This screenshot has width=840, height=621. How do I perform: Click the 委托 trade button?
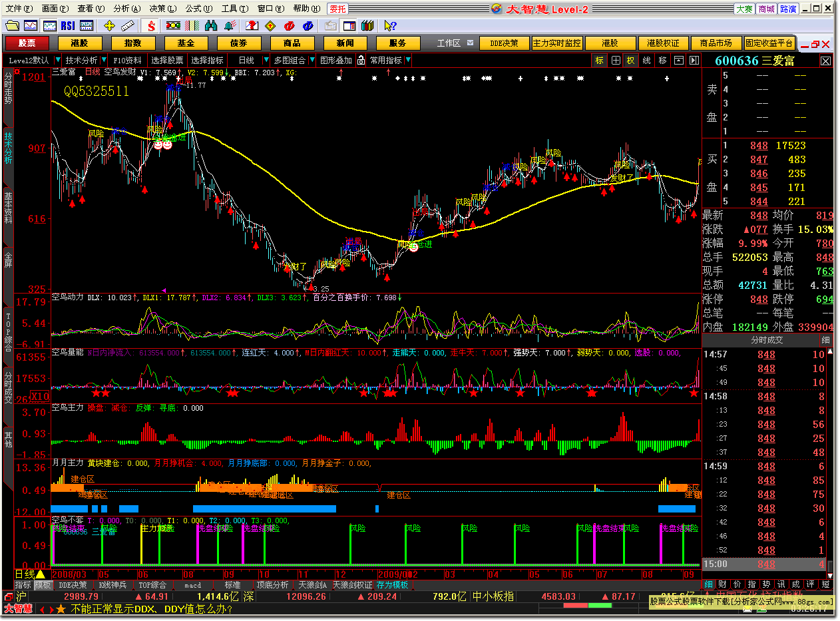[338, 9]
